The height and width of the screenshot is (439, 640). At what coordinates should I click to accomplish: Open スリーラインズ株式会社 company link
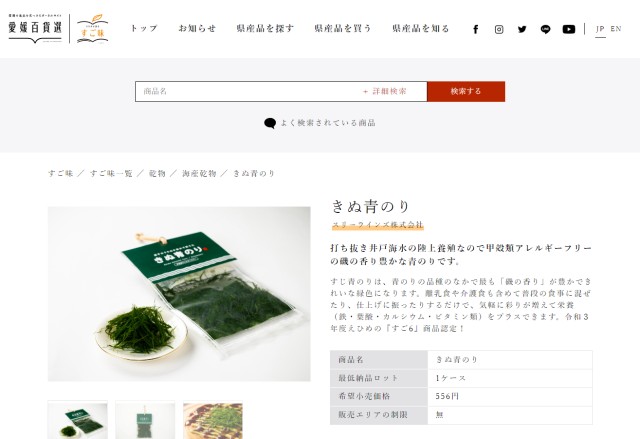378,225
